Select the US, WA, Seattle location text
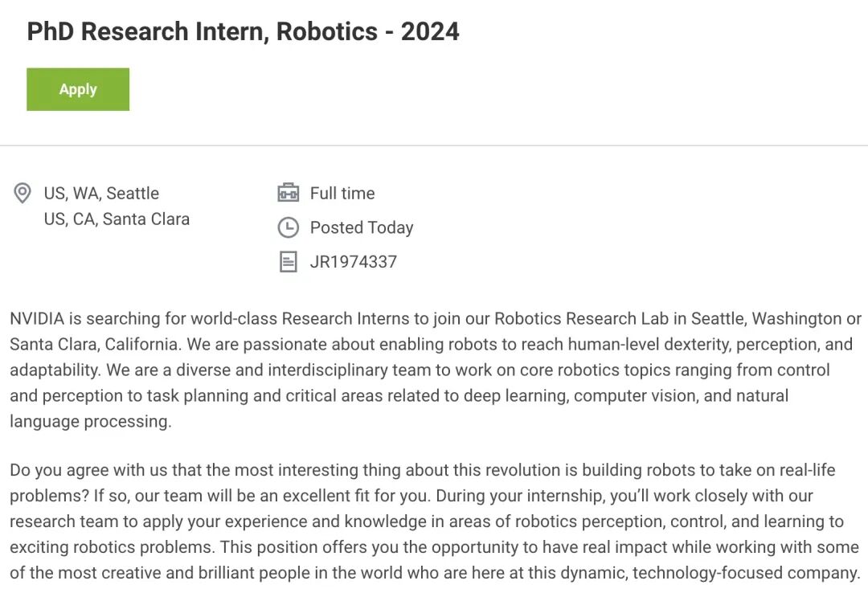The image size is (868, 593). pyautogui.click(x=101, y=193)
